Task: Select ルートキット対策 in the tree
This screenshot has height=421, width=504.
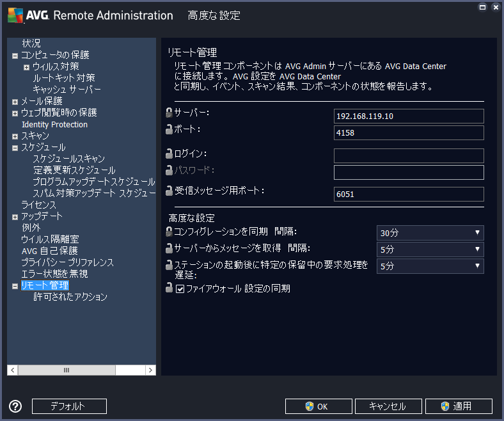Action: click(x=64, y=78)
